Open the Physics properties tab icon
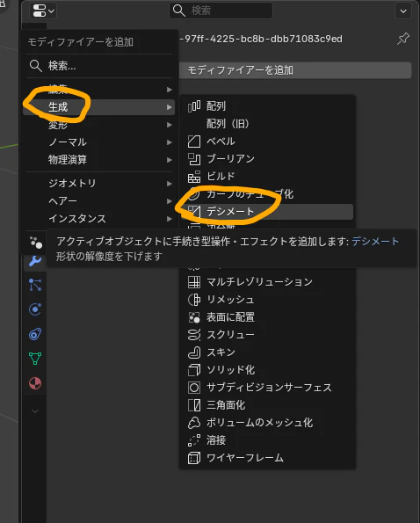The image size is (420, 523). (35, 309)
